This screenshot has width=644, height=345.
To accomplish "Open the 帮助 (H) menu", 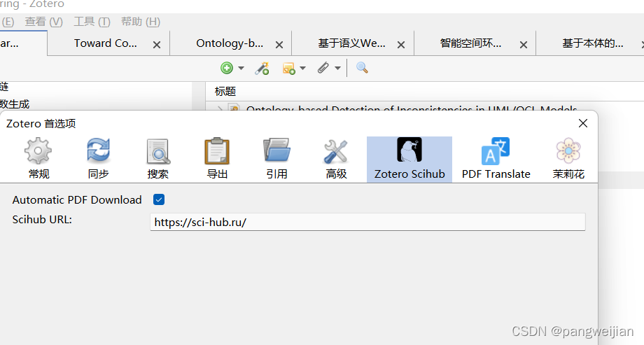I will (141, 22).
